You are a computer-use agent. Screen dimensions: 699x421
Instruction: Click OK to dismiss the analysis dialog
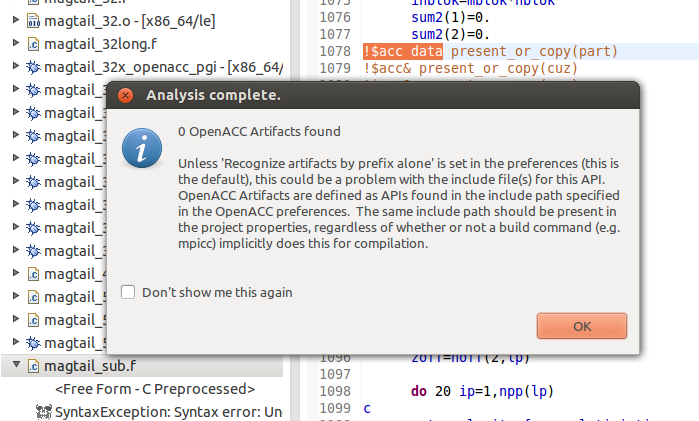582,326
